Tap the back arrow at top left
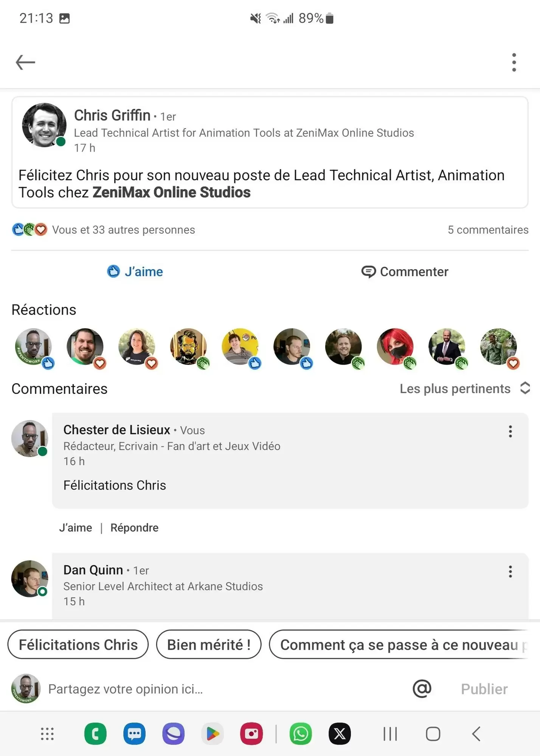Viewport: 540px width, 756px height. 25,62
